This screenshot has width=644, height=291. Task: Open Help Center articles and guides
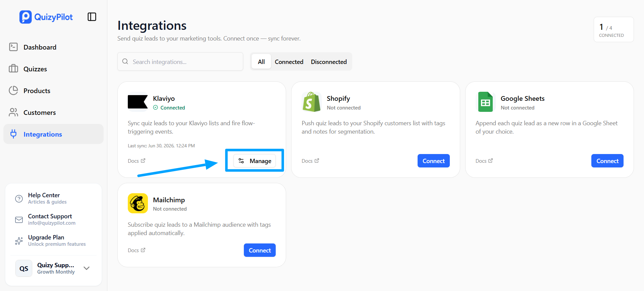tap(54, 198)
